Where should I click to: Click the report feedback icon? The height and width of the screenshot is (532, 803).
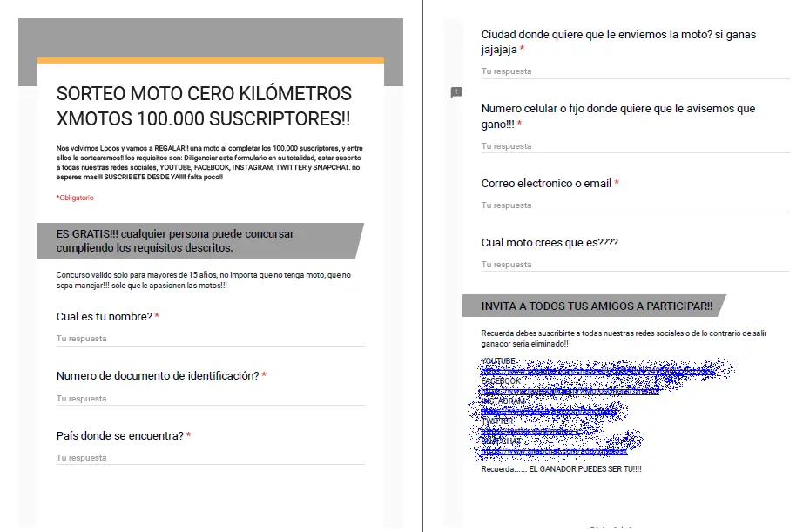(x=456, y=92)
